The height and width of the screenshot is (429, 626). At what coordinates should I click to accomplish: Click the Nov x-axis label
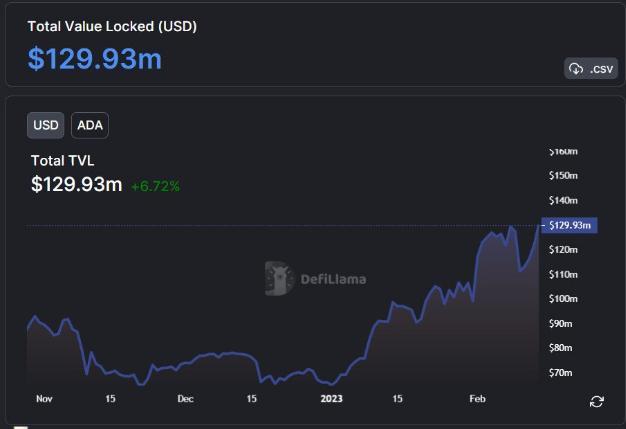click(x=44, y=399)
